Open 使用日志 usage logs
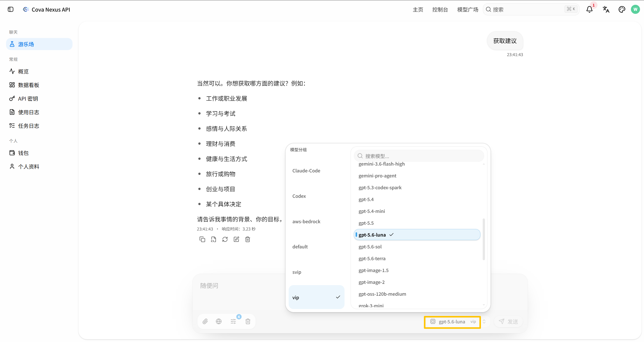 (39, 112)
